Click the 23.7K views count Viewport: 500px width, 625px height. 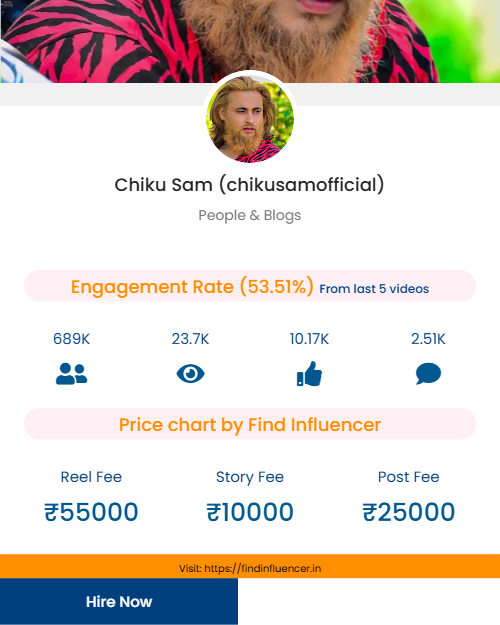click(x=190, y=339)
